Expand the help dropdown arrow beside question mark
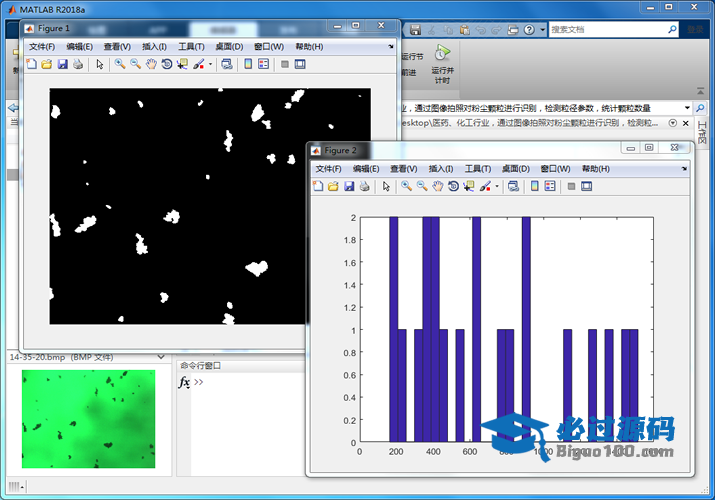715x500 pixels. pos(542,30)
